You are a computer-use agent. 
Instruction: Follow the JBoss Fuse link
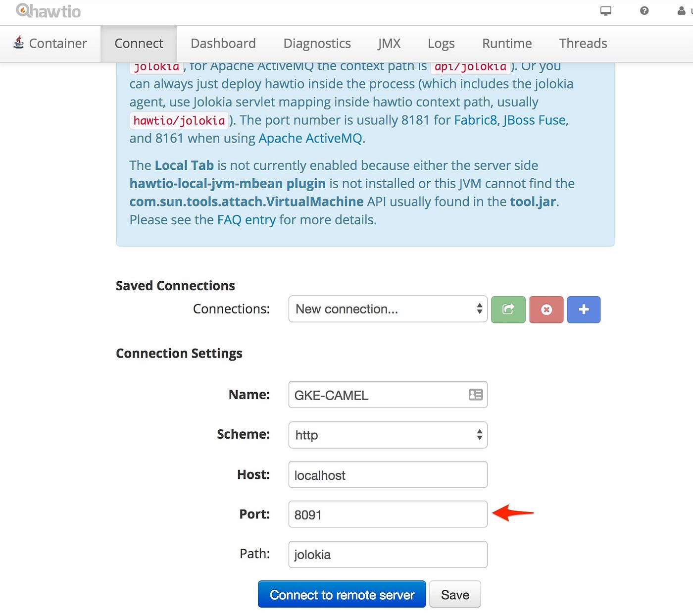tap(535, 120)
